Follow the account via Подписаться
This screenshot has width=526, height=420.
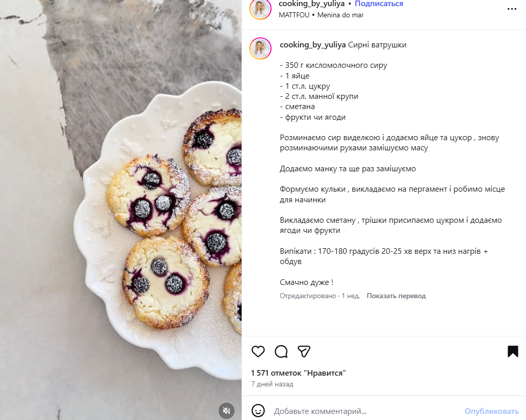379,4
